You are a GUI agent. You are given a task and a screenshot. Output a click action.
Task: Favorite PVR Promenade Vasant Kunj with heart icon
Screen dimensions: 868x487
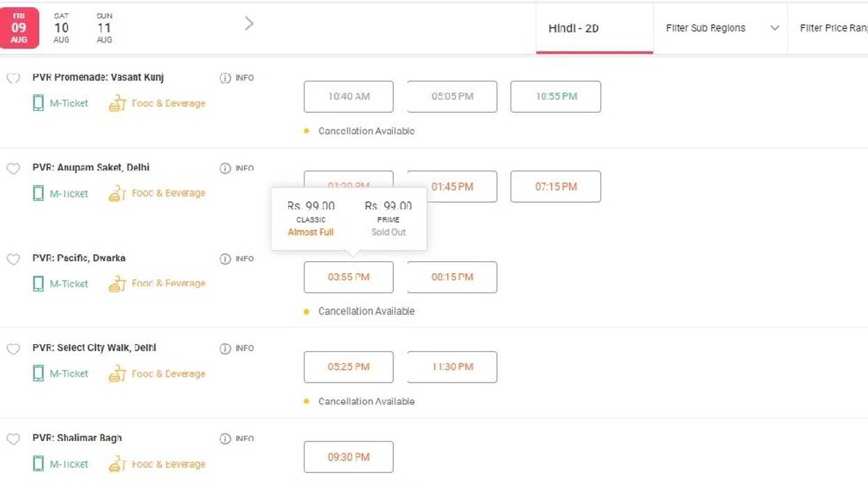13,78
